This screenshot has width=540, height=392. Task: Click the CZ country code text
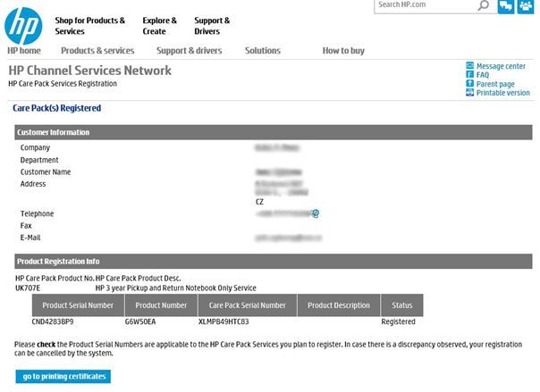259,202
